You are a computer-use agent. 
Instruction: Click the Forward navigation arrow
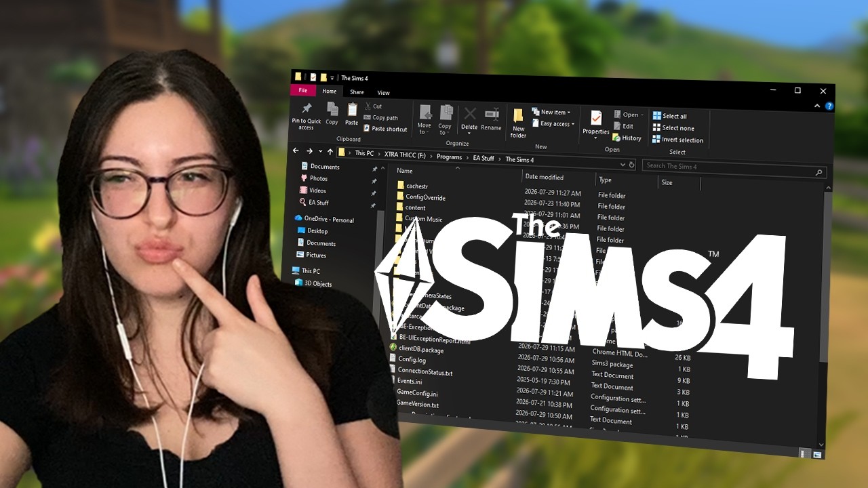pyautogui.click(x=309, y=151)
